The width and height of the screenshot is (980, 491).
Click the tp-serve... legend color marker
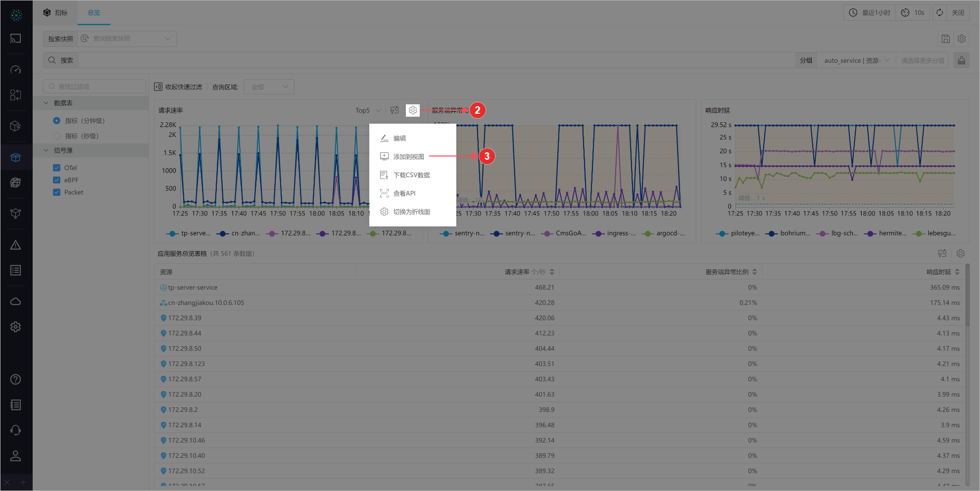[172, 233]
